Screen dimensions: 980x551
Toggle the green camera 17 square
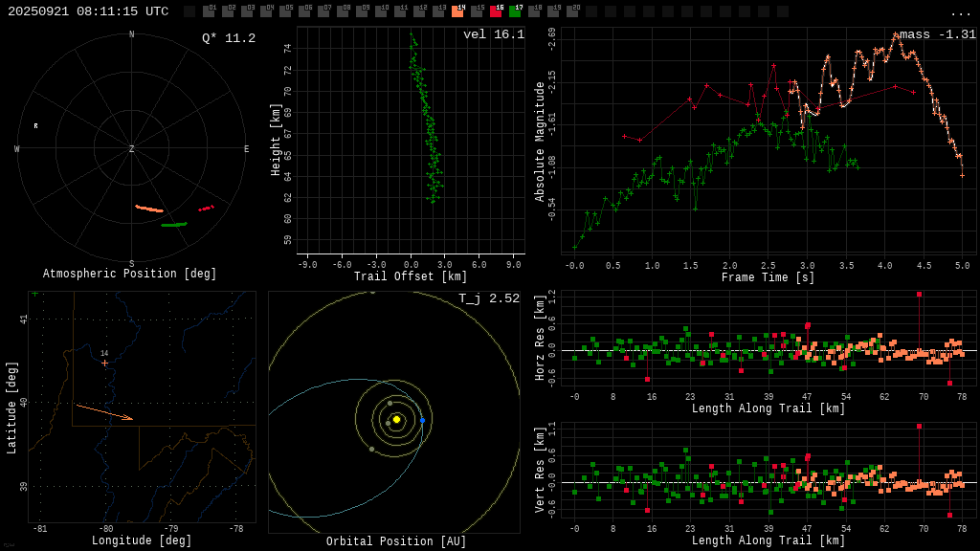coord(515,11)
